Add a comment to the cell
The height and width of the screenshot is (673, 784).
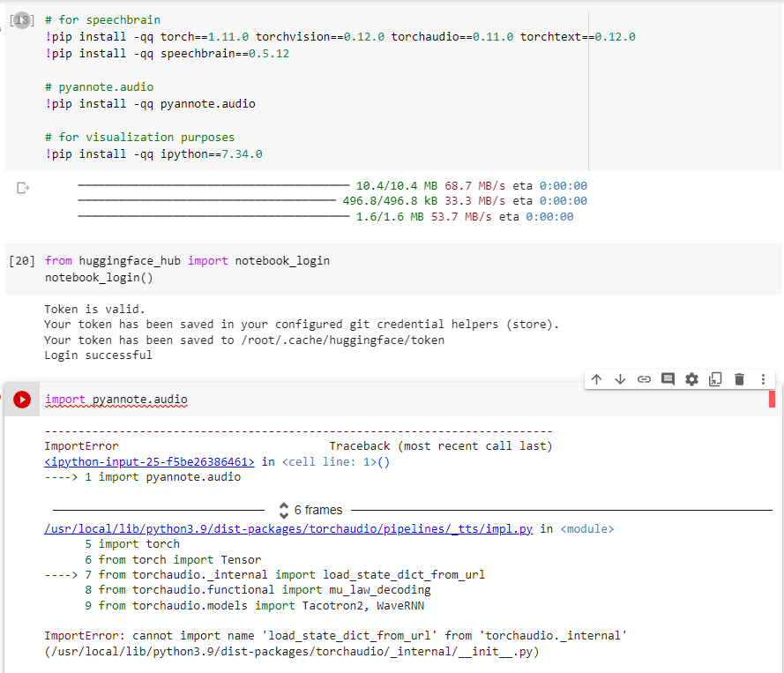click(668, 379)
